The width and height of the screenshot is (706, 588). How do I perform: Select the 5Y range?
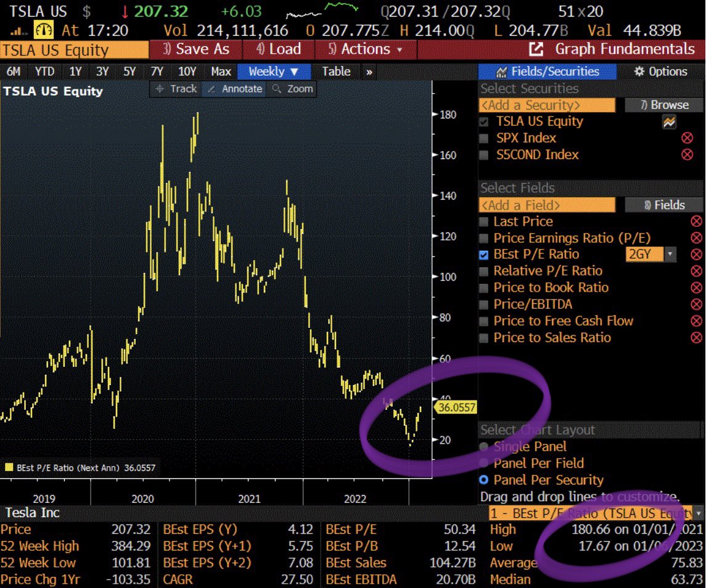pyautogui.click(x=129, y=71)
